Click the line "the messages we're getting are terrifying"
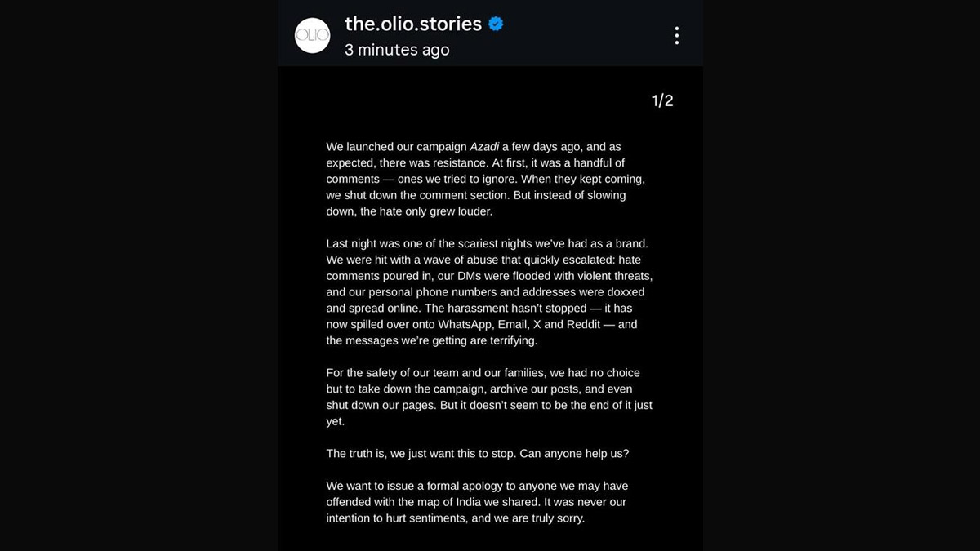This screenshot has height=551, width=980. coord(431,340)
